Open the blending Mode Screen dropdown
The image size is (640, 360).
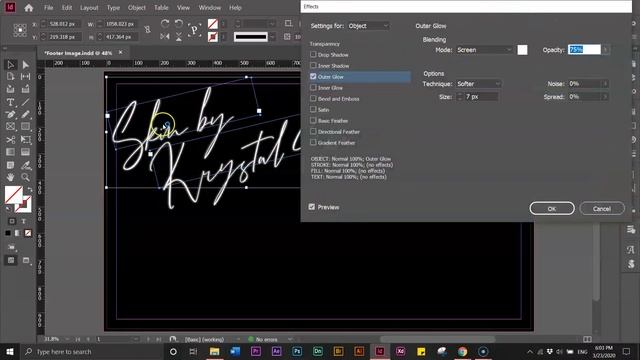pos(484,50)
